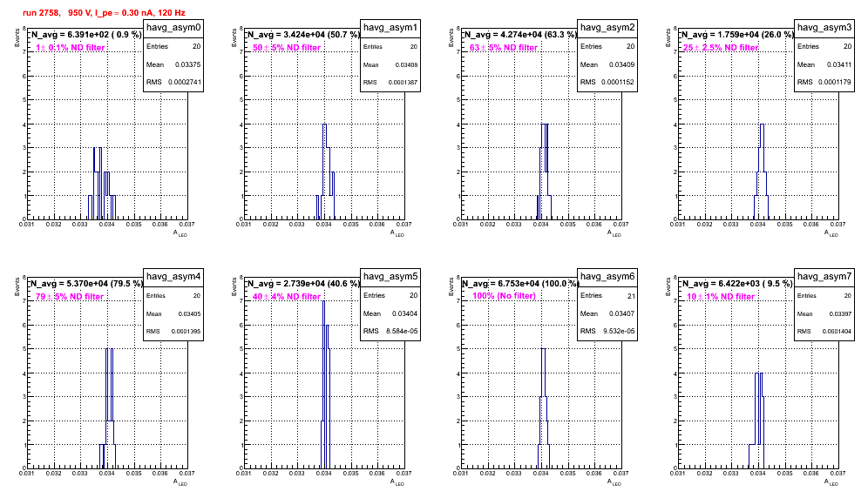This screenshot has height=498, width=868.
Task: Select the RMS value 8.584e-05
Action: (402, 331)
